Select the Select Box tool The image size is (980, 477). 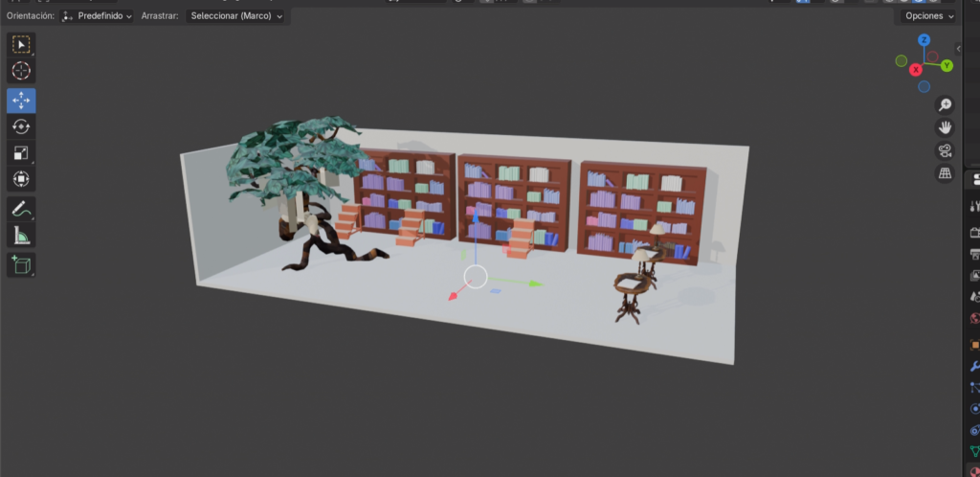[21, 45]
